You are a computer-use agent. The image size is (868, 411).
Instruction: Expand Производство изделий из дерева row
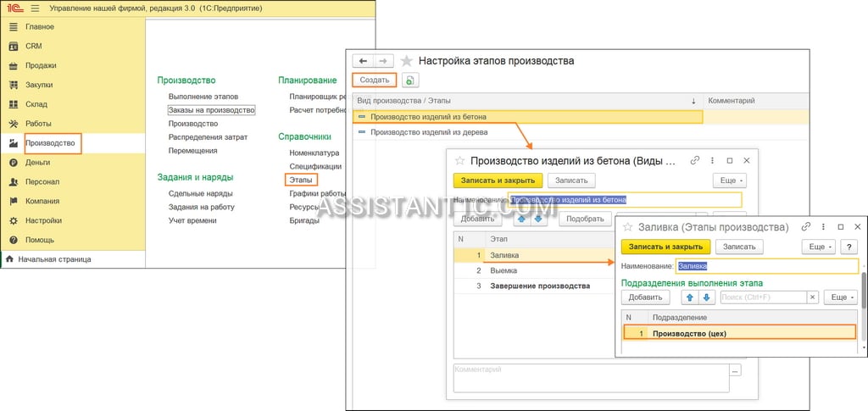(362, 132)
